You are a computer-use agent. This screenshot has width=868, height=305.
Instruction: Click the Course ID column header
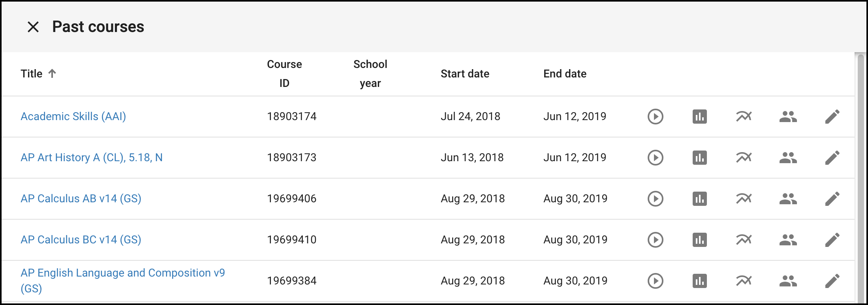tap(284, 74)
